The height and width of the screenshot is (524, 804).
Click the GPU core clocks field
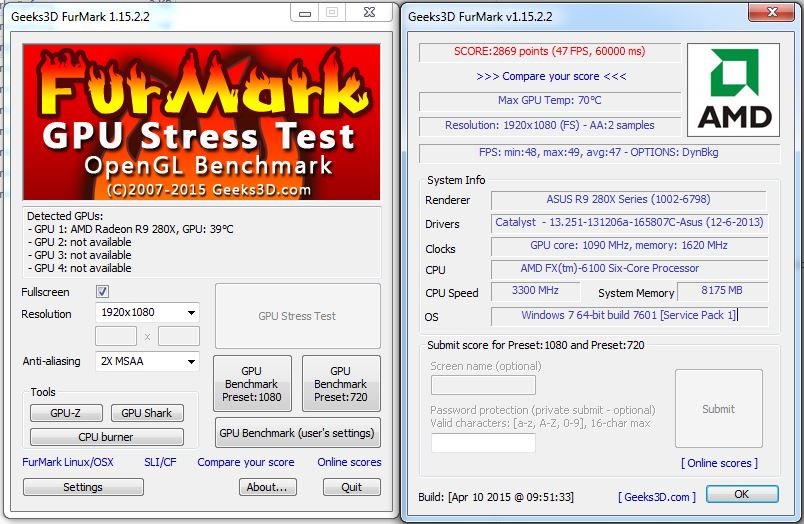pyautogui.click(x=630, y=246)
